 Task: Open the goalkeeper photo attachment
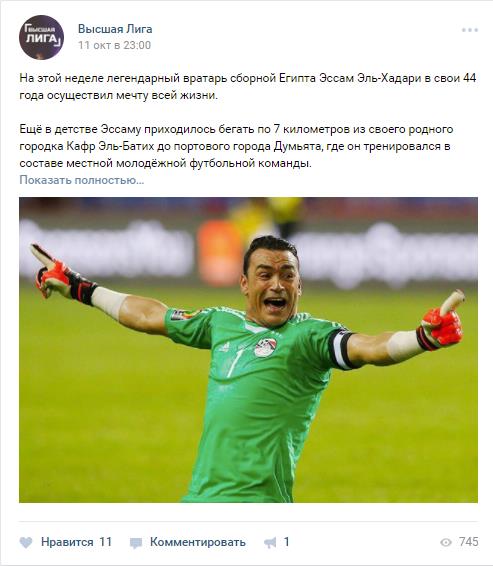248,350
